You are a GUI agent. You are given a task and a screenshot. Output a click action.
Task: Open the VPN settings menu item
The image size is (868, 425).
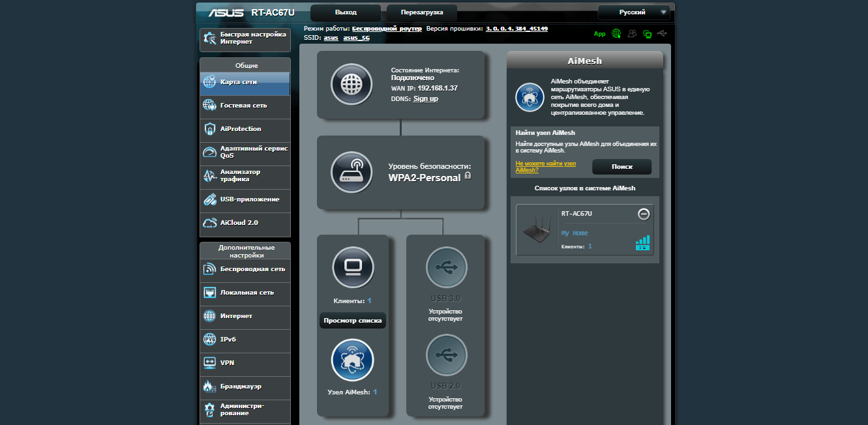click(228, 363)
